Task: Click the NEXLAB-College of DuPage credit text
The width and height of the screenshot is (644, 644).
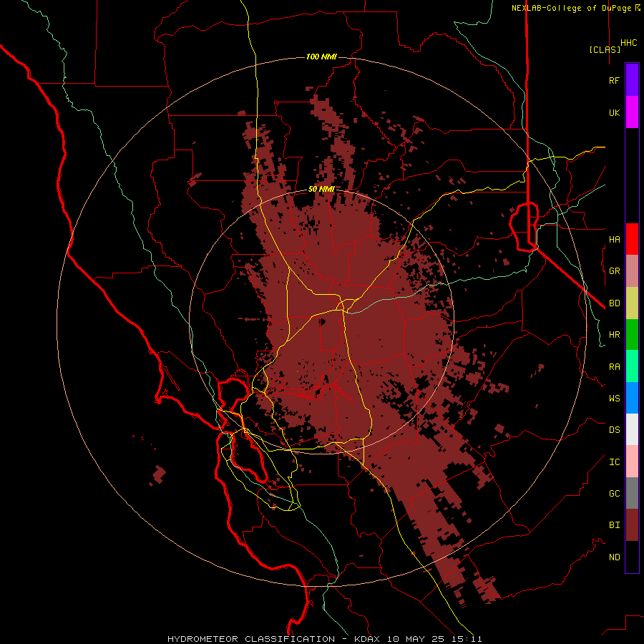Action: (571, 8)
